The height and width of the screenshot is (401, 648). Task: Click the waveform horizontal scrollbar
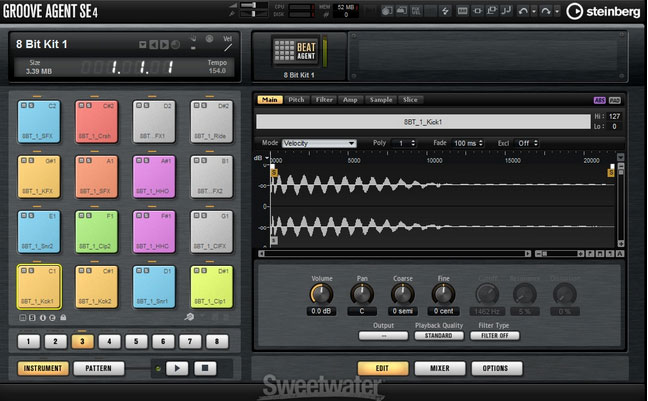(x=395, y=253)
